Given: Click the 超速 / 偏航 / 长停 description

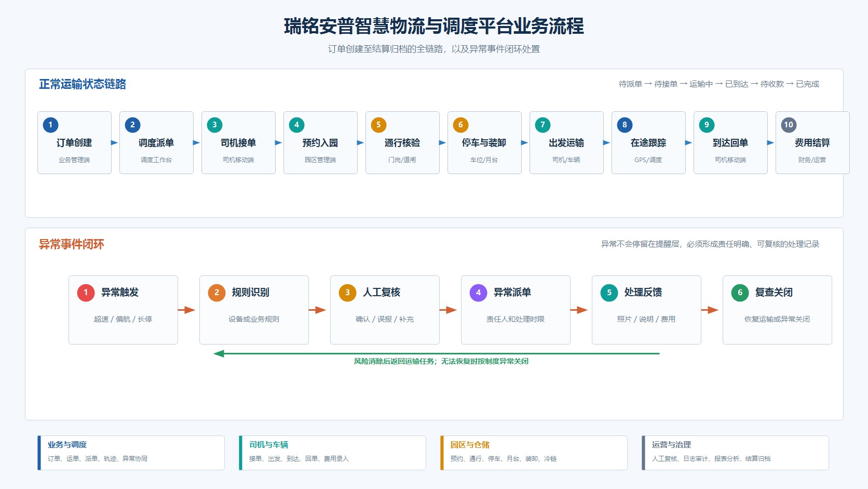Looking at the screenshot, I should 123,319.
